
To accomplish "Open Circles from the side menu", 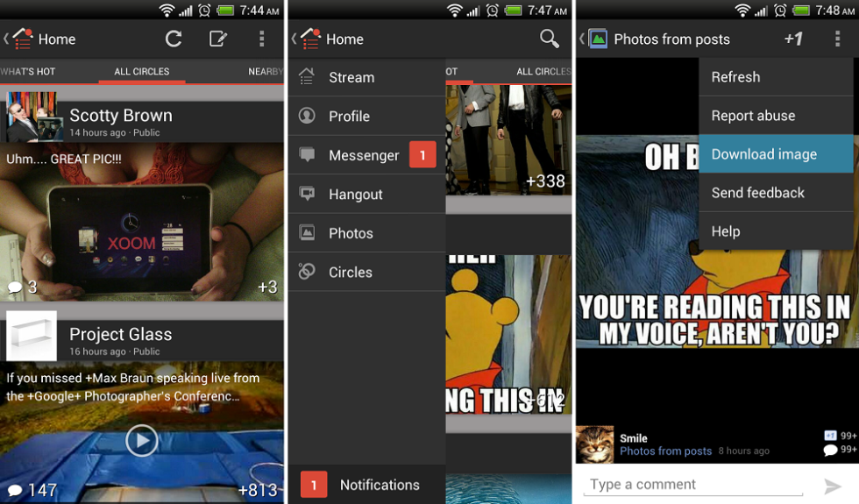I will pos(366,273).
